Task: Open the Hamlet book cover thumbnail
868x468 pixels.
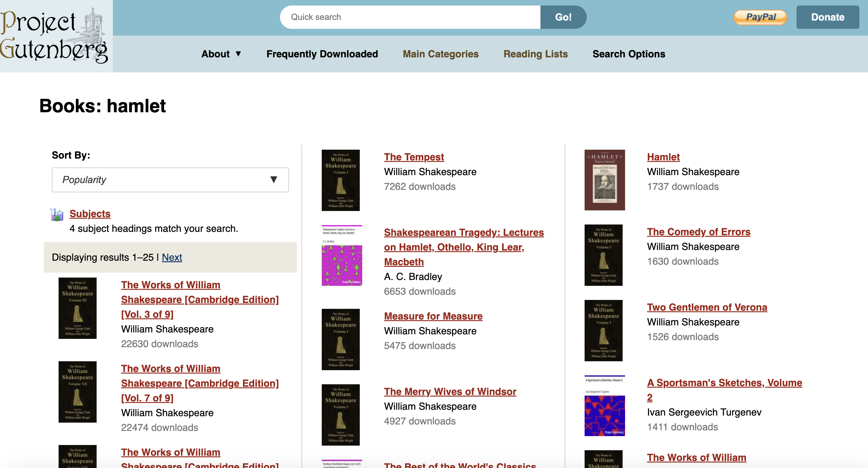Action: (605, 180)
